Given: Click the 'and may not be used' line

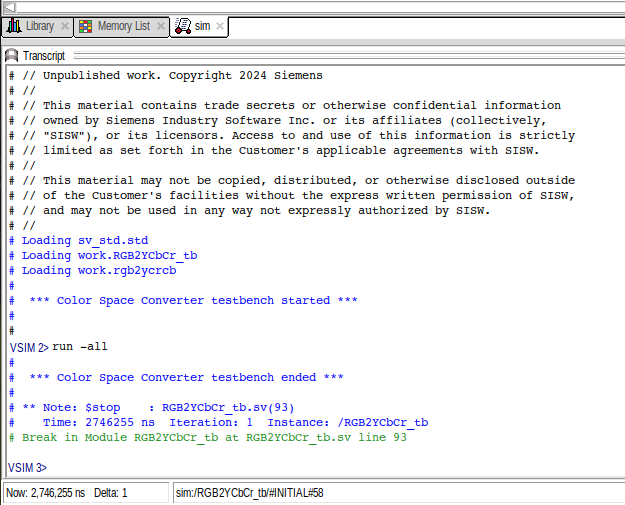Looking at the screenshot, I should coord(250,210).
